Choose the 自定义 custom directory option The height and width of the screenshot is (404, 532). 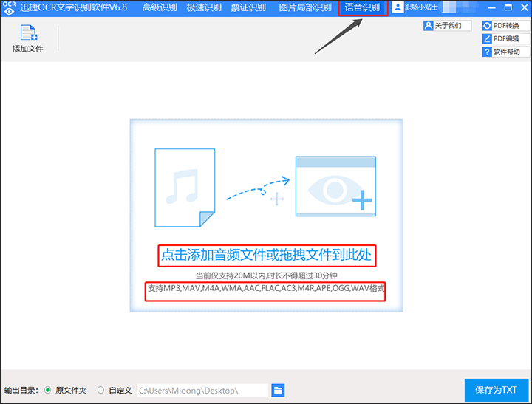[x=101, y=390]
